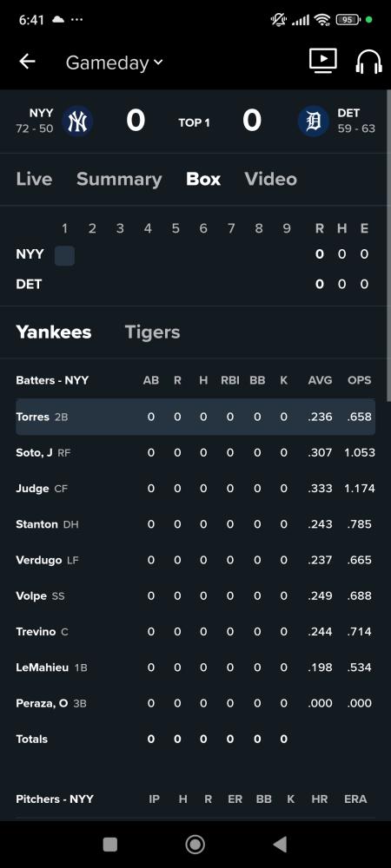
Task: Select the Yankees team toggle
Action: coord(54,332)
